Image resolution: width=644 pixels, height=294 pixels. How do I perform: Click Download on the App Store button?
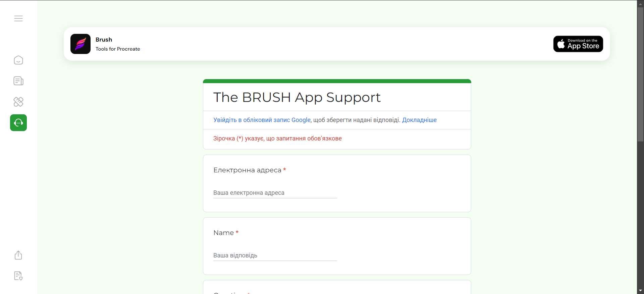[578, 44]
